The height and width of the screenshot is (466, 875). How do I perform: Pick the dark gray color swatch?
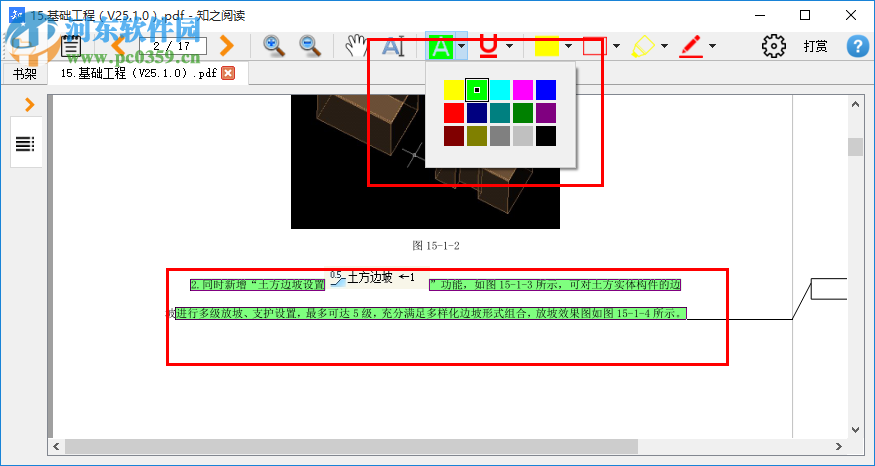click(x=500, y=136)
